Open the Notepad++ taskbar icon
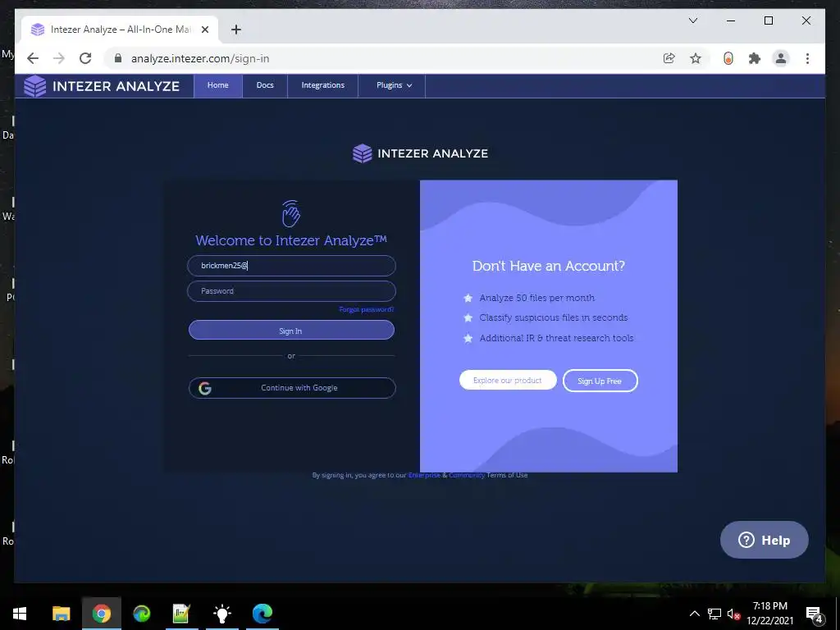The height and width of the screenshot is (630, 840). click(x=181, y=614)
